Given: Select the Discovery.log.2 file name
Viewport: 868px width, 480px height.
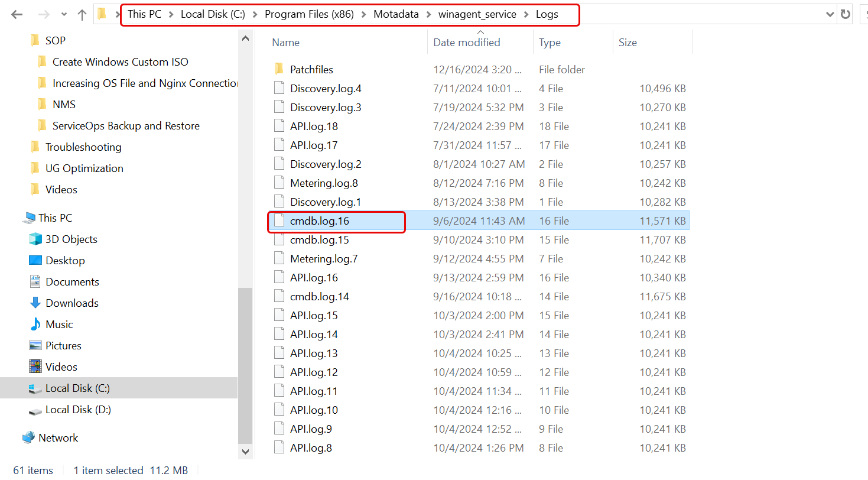Looking at the screenshot, I should coord(326,164).
